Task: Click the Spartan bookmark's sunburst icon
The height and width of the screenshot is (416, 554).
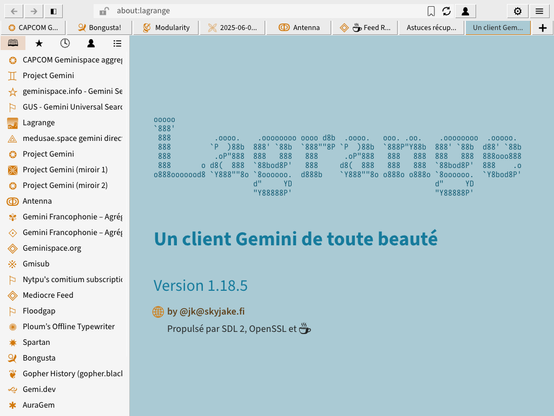Action: [12, 342]
